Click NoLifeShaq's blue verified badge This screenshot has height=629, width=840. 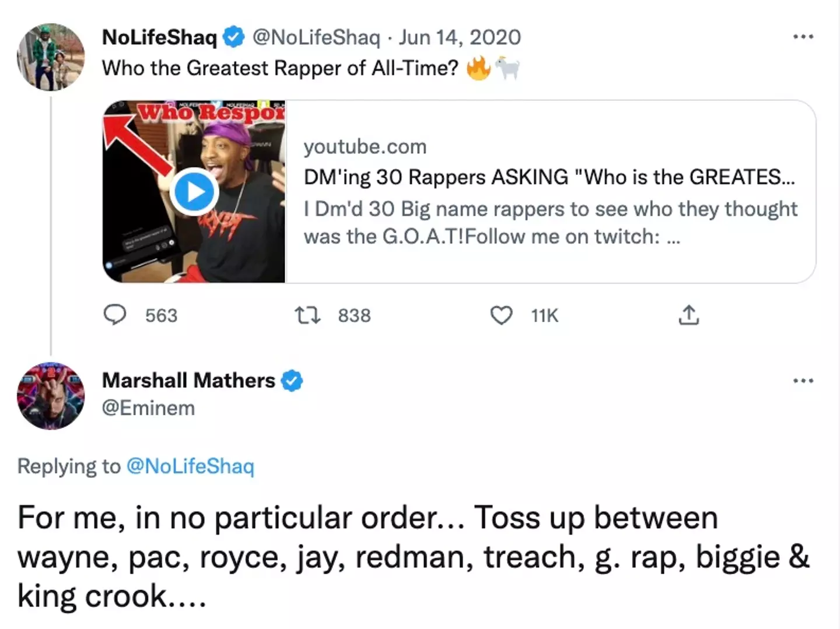(235, 37)
